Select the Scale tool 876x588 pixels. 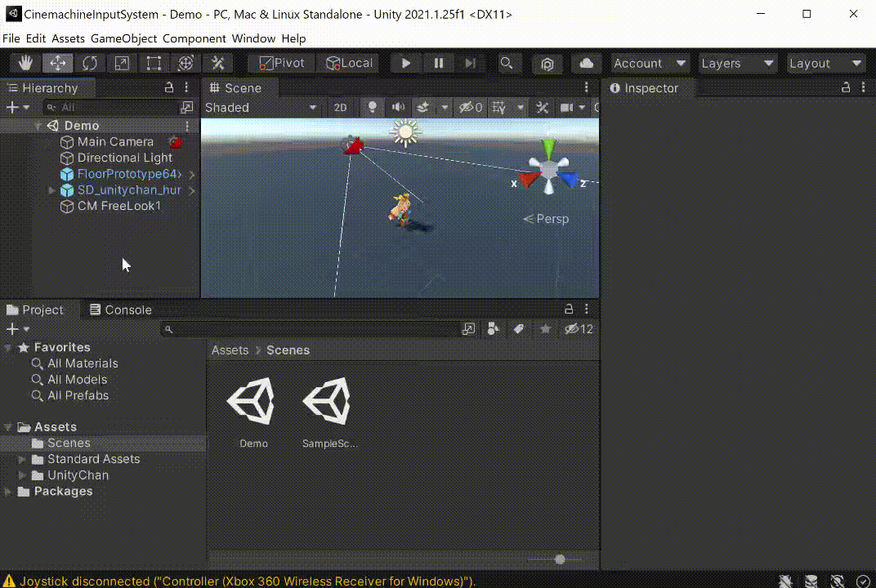tap(122, 63)
